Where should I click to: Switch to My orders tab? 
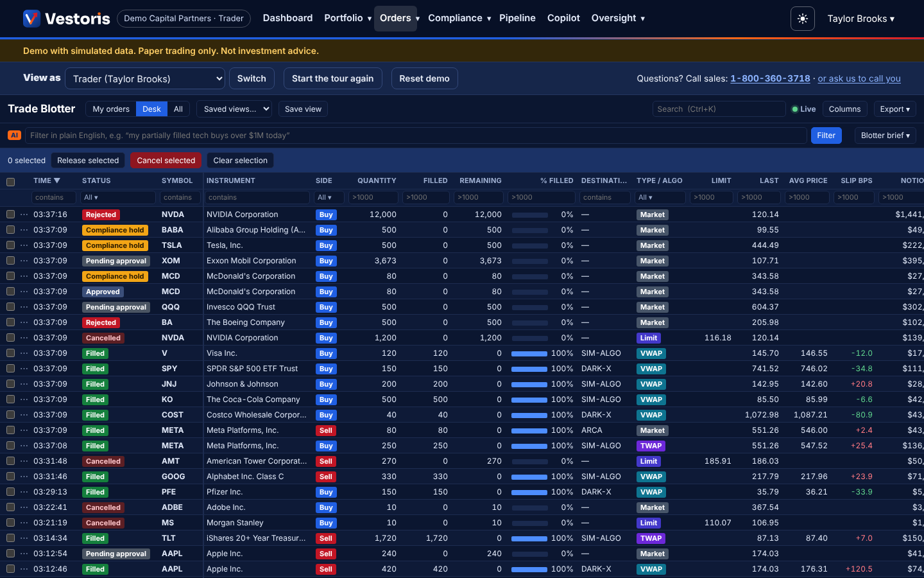[111, 109]
